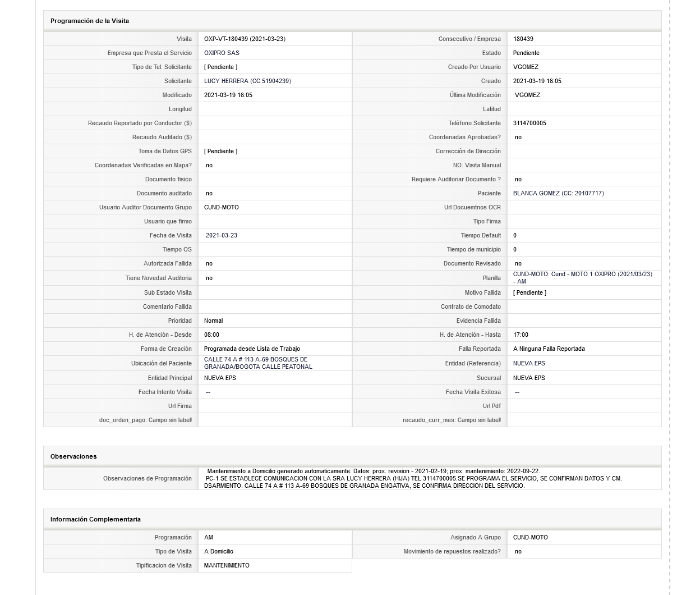The width and height of the screenshot is (700, 595).
Task: Select Asignado A Grupo value CUND-MOTO
Action: tap(531, 537)
